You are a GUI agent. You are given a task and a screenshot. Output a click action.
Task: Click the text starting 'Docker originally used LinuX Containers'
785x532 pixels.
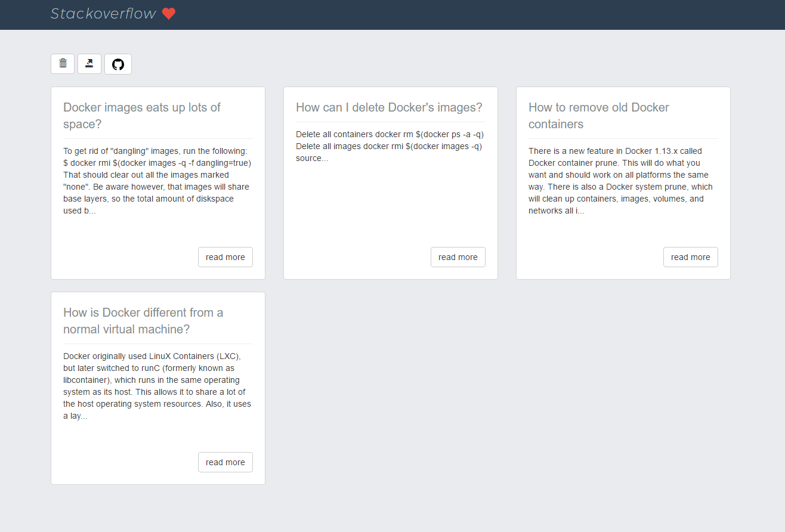pos(157,386)
